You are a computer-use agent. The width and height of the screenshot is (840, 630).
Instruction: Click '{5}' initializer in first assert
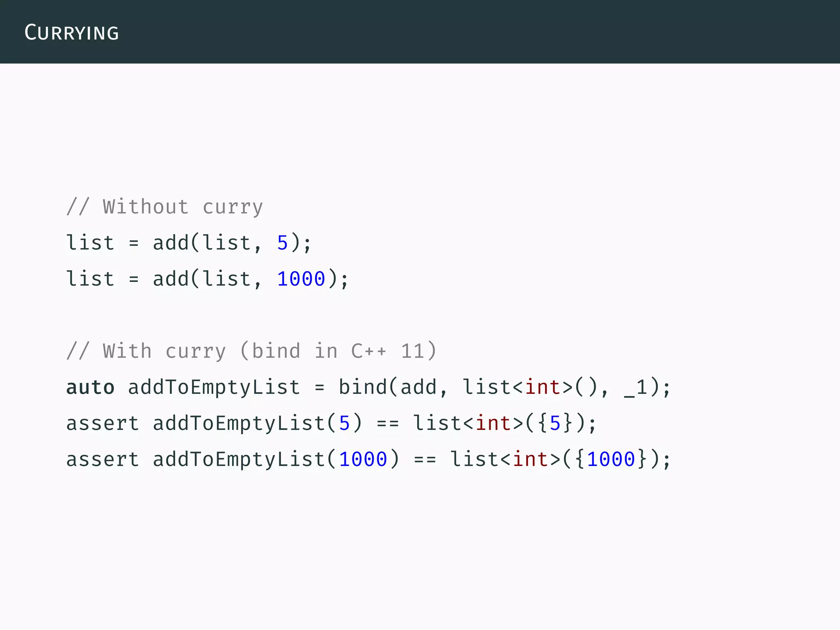coord(555,423)
